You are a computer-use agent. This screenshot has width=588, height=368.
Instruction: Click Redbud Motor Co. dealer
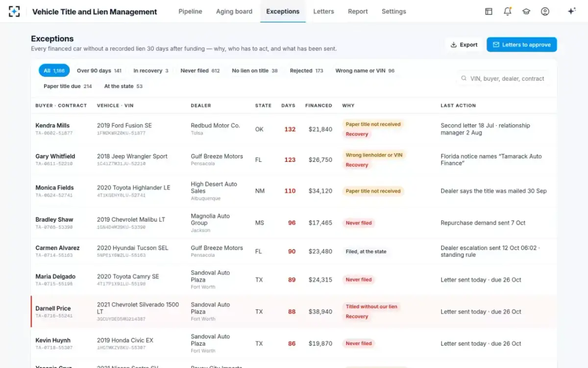click(x=216, y=126)
